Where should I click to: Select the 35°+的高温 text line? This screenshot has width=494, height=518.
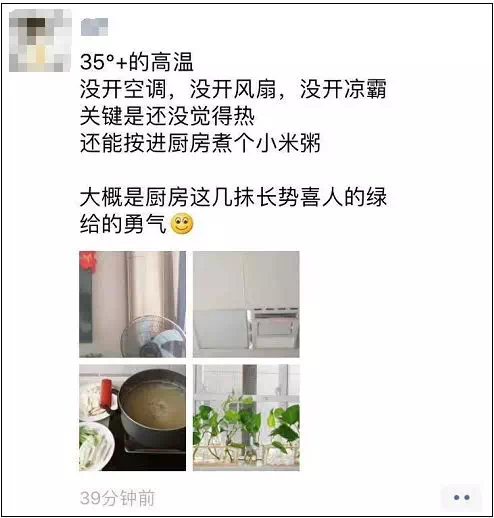point(137,62)
